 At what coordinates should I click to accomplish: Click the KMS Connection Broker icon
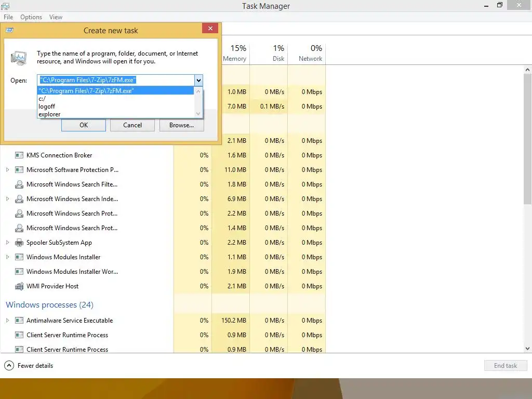tap(19, 155)
